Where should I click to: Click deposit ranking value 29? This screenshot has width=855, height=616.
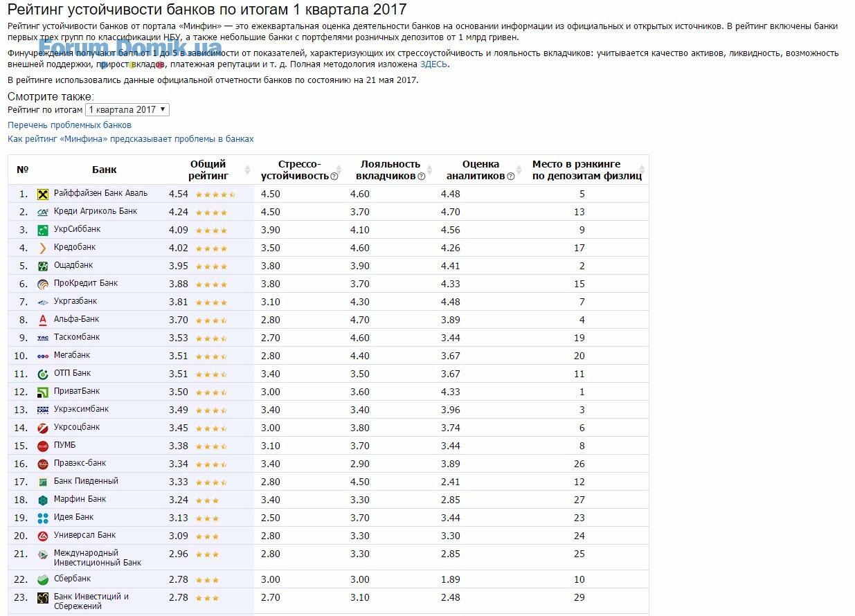click(x=579, y=597)
